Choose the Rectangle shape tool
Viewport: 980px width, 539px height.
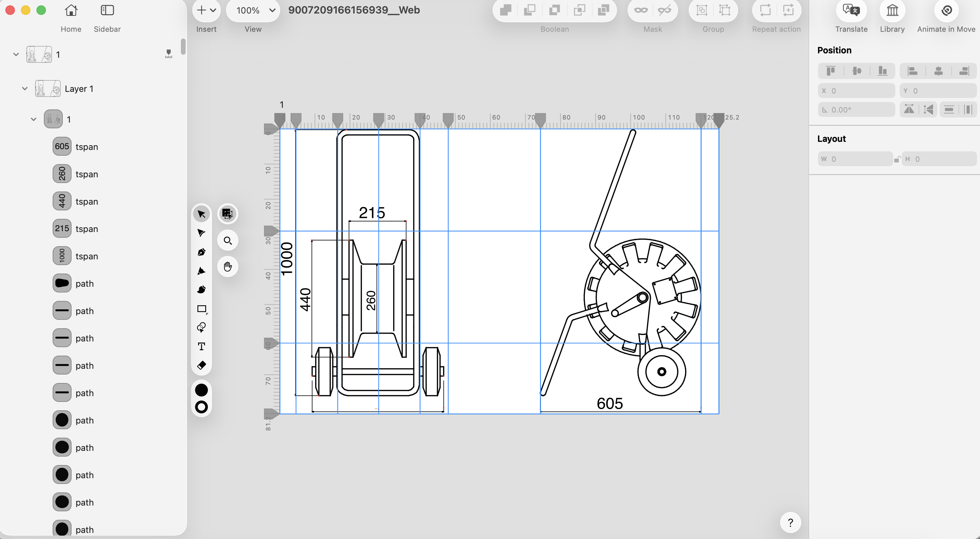tap(201, 309)
